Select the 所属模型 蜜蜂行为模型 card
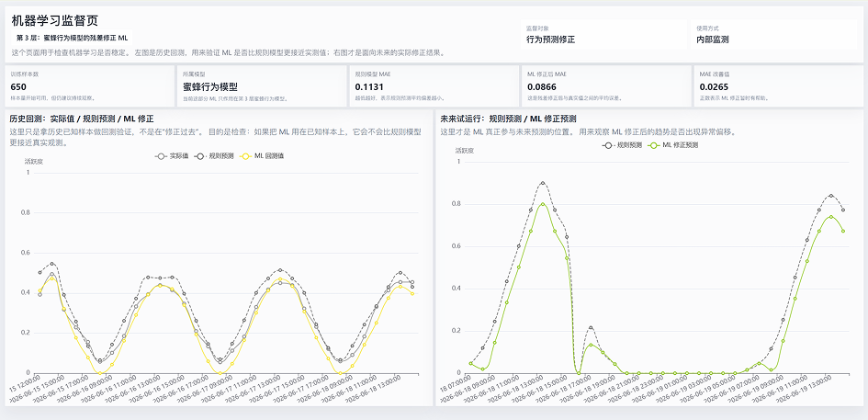This screenshot has width=868, height=420. [262, 85]
